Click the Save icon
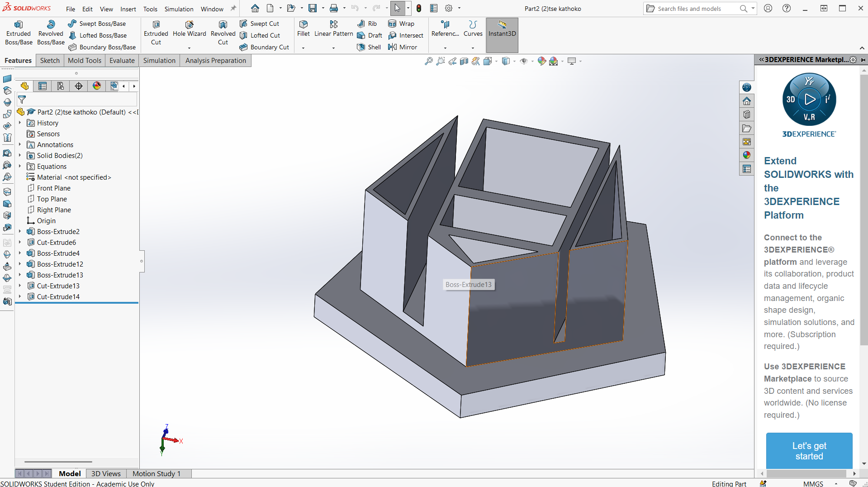Viewport: 868px width, 487px height. pos(313,8)
